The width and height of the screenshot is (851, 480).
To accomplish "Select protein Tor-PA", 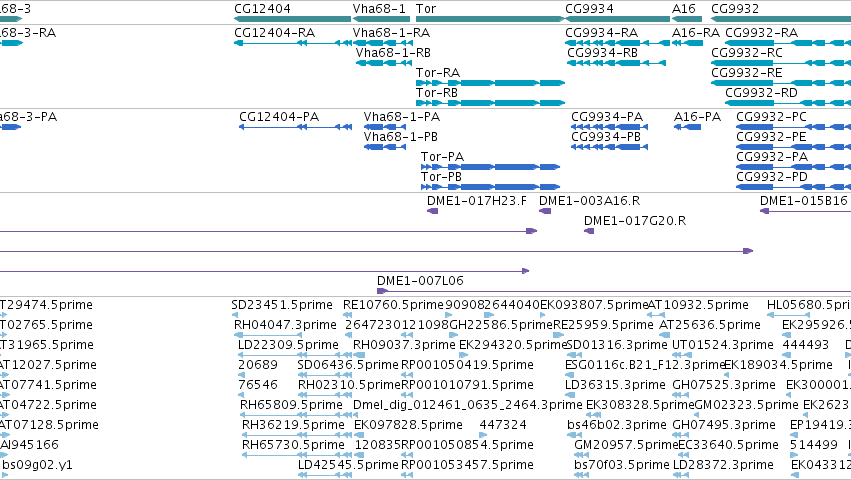I will point(442,157).
